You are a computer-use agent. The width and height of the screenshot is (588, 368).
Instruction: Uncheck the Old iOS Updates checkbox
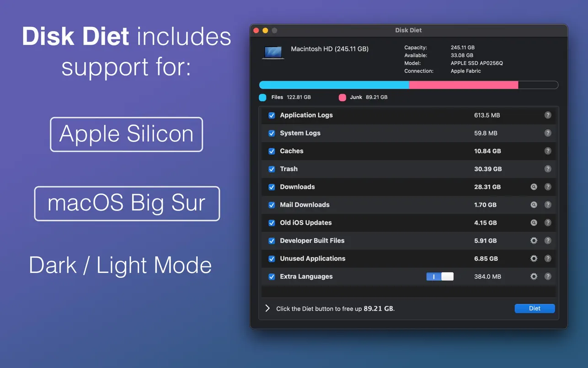272,223
